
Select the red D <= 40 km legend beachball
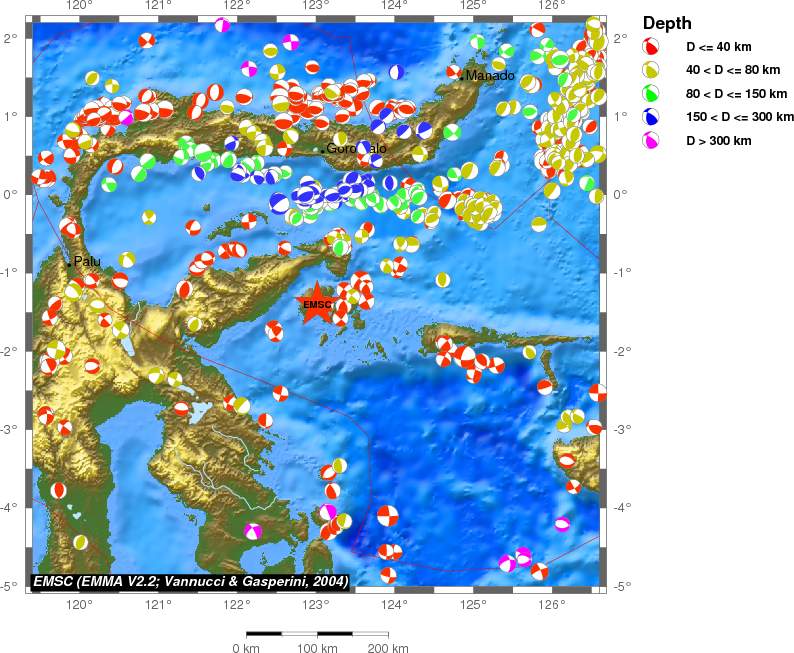pos(651,47)
